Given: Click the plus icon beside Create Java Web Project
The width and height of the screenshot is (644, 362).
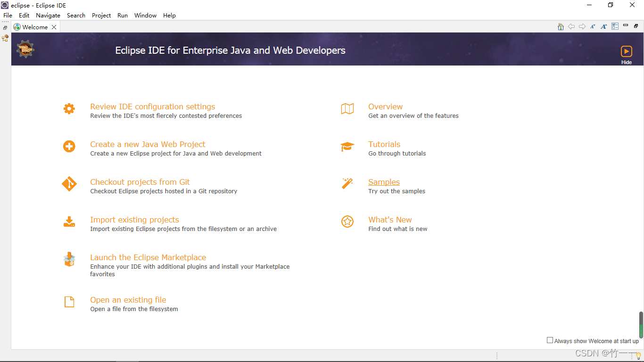Looking at the screenshot, I should coord(69,147).
